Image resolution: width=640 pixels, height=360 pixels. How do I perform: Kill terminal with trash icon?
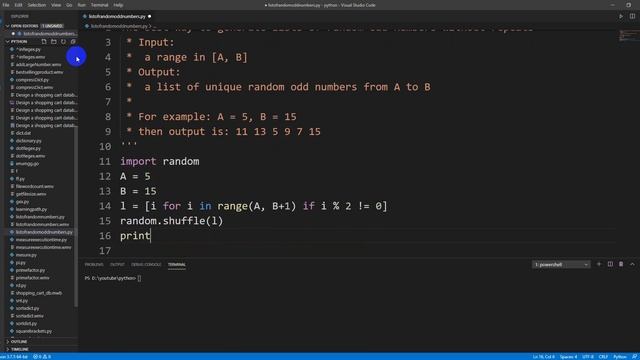(x=621, y=264)
